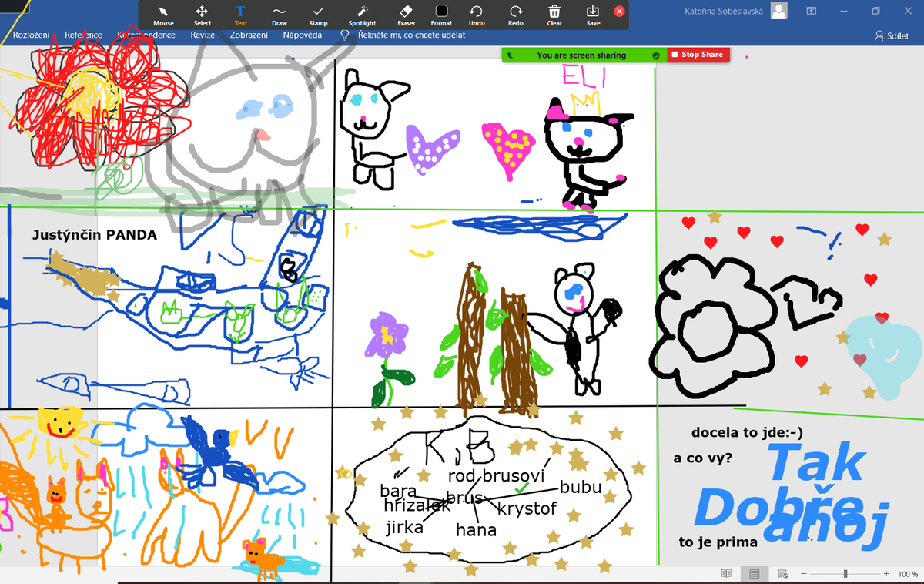Viewport: 924px width, 584px height.
Task: Select the Mouse tool in annotation toolbar
Action: coord(163,15)
